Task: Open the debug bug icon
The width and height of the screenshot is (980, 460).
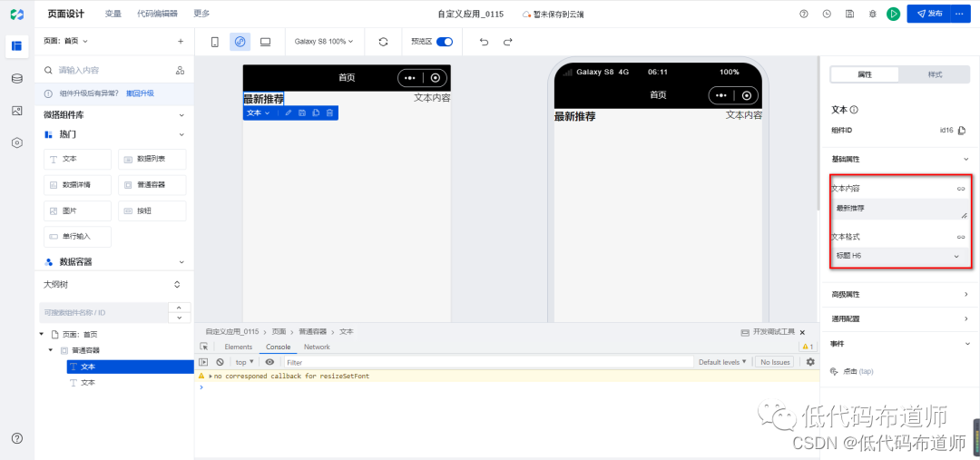Action: click(x=873, y=14)
